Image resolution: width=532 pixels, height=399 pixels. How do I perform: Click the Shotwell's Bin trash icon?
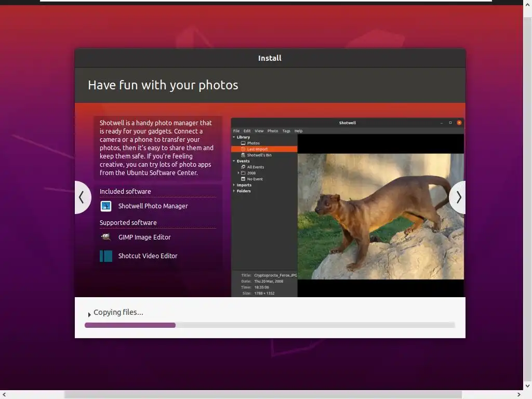tap(243, 155)
